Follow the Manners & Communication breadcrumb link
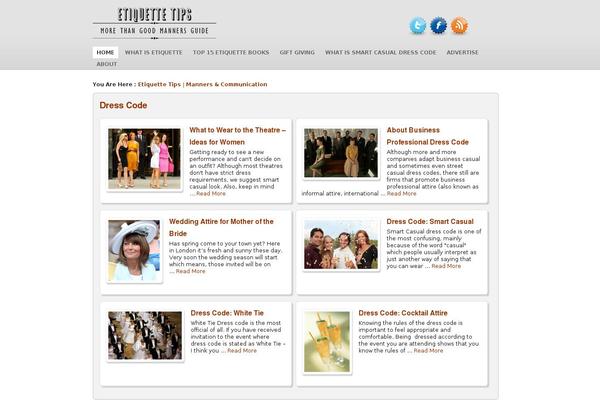600x400 pixels. point(227,84)
